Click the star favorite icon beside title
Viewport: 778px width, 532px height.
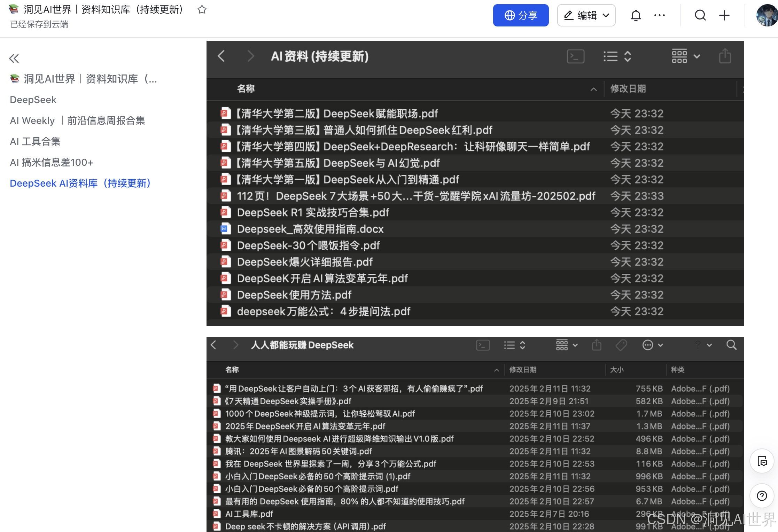point(202,10)
